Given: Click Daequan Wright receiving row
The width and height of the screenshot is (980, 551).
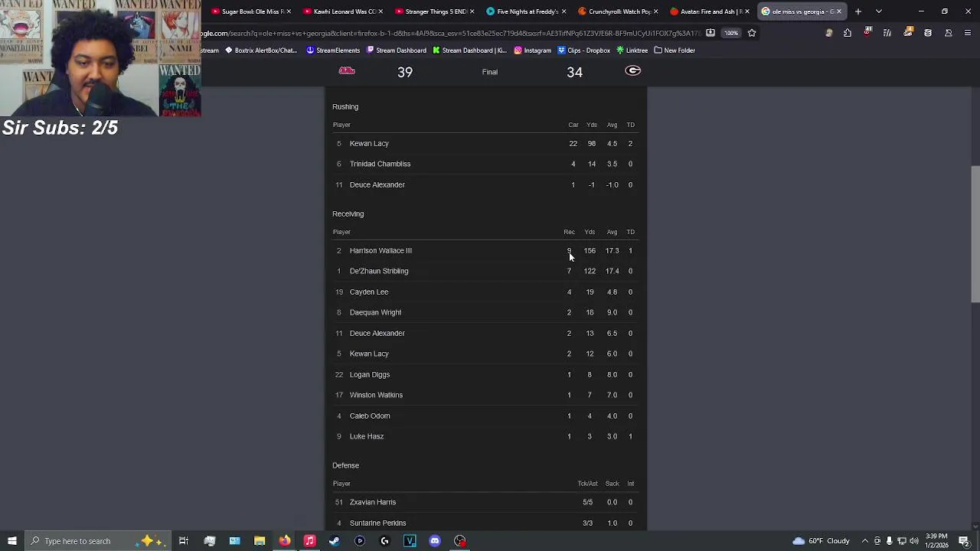Looking at the screenshot, I should 485,312.
